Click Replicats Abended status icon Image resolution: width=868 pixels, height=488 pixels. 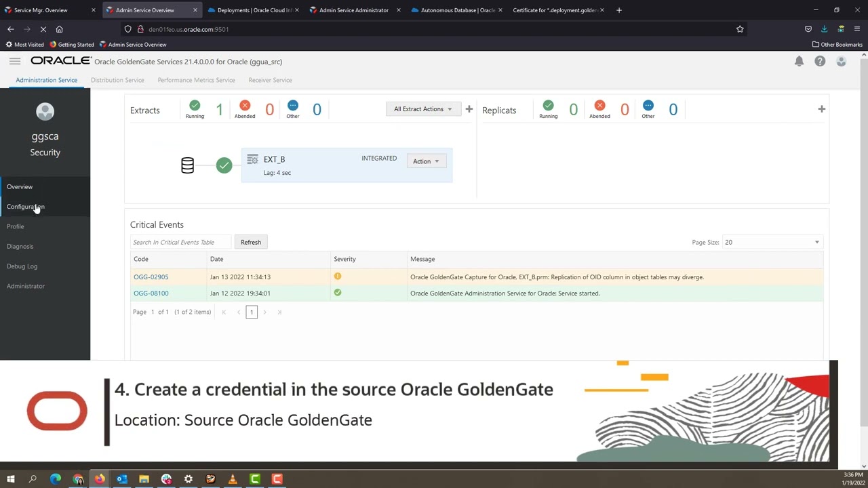(599, 105)
